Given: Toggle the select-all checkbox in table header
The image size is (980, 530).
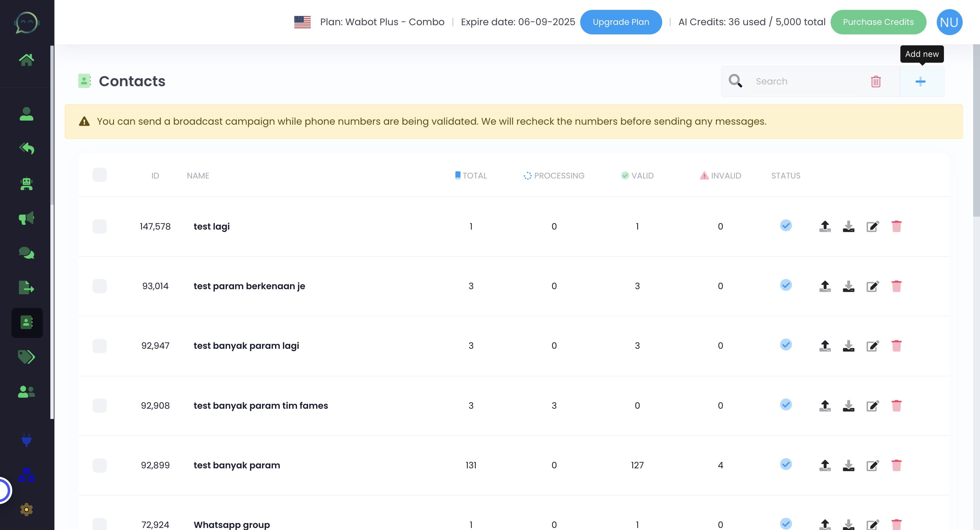Looking at the screenshot, I should [99, 175].
